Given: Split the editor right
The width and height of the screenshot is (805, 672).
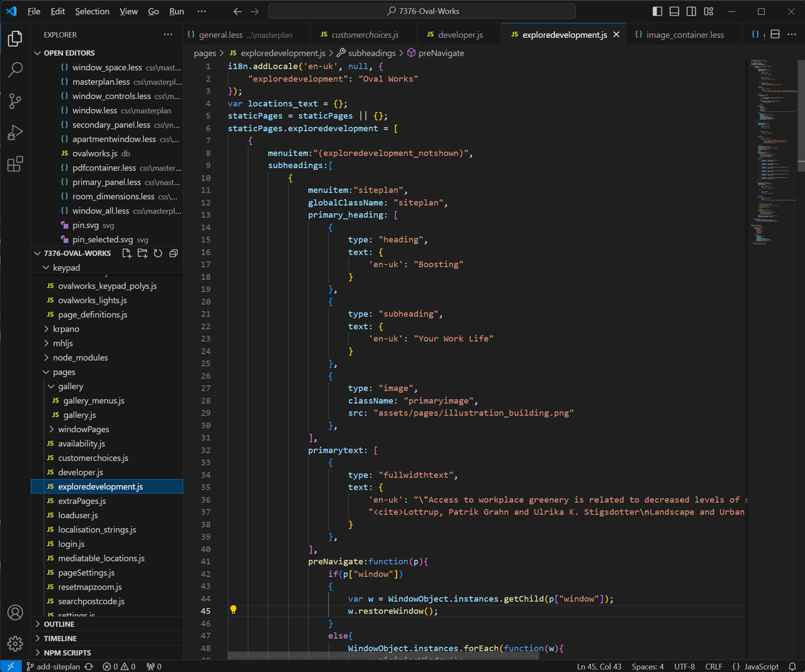Looking at the screenshot, I should 775,34.
